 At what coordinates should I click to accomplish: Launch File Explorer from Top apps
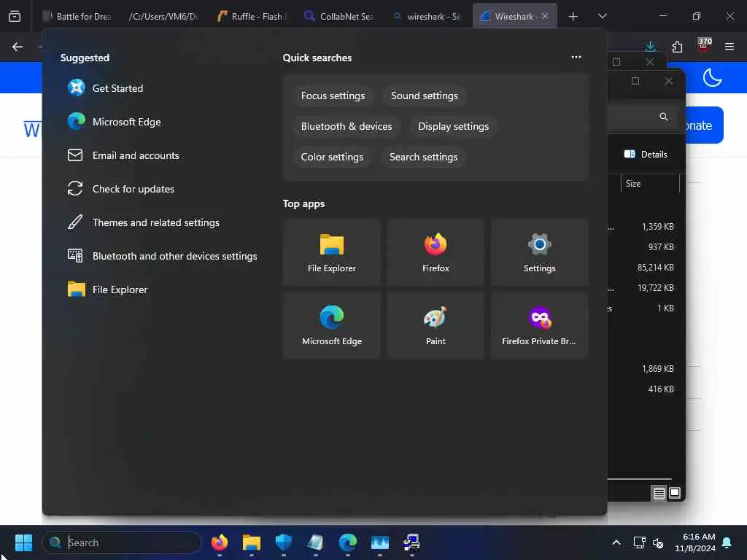tap(332, 252)
